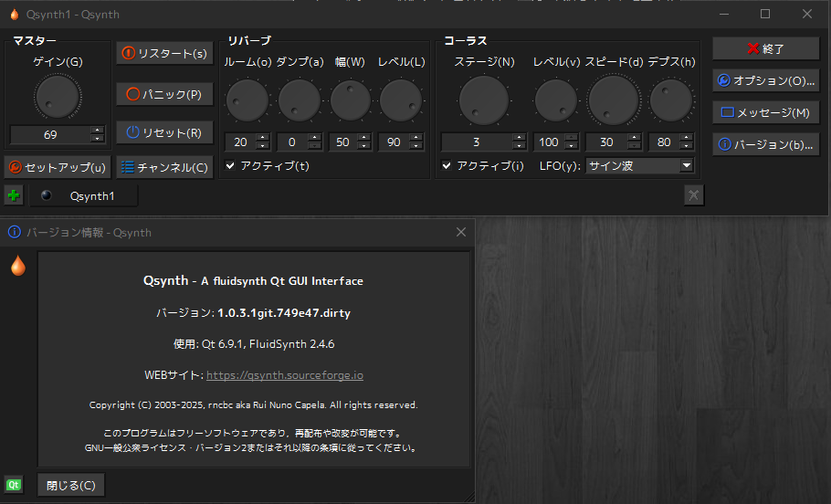The height and width of the screenshot is (504, 831).
Task: Increase chorus stages with up arrow
Action: pos(519,138)
